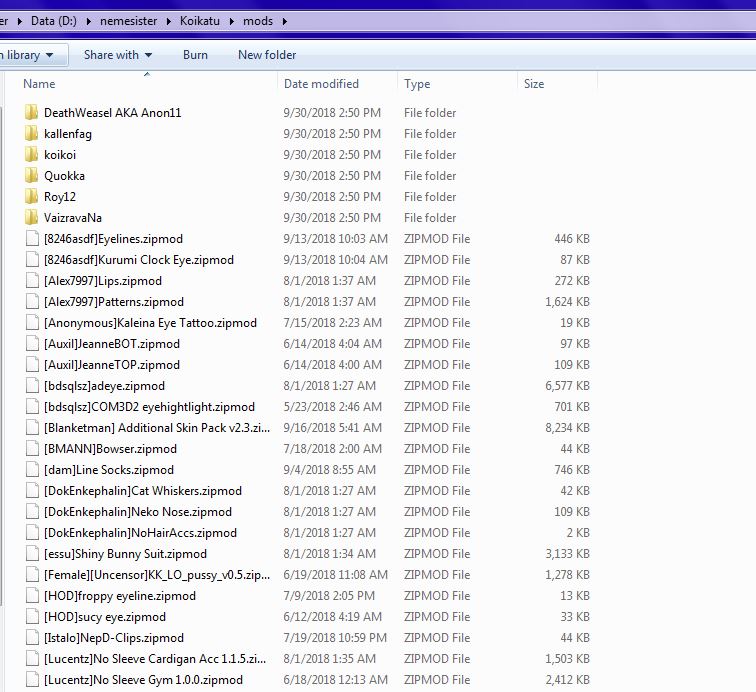This screenshot has width=756, height=692.
Task: Click the 1,624 KB size cell
Action: 567,302
